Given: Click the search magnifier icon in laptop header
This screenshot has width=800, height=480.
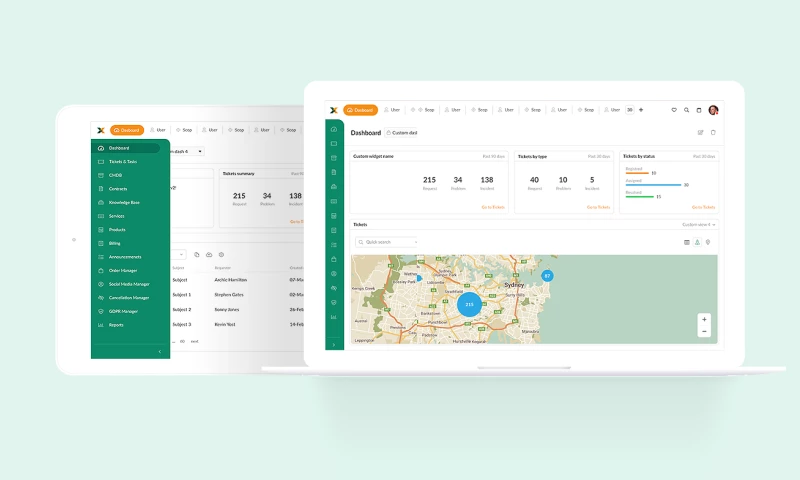Looking at the screenshot, I should [687, 110].
